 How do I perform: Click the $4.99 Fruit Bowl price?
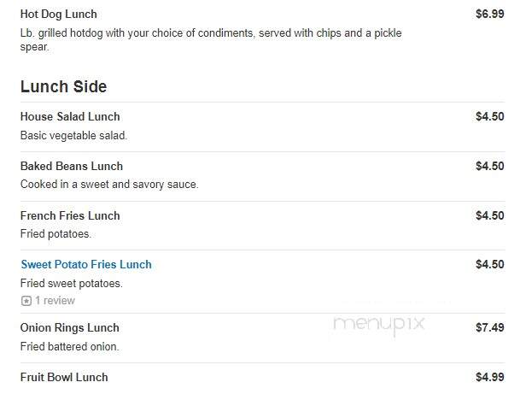click(x=490, y=377)
